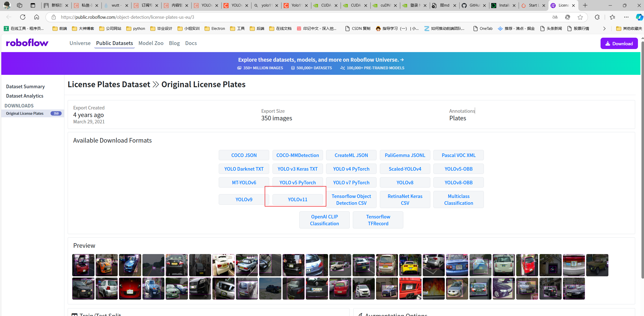Expand the bookmarks bar overflow chevron
Viewport: 644px width, 316px height.
point(604,29)
